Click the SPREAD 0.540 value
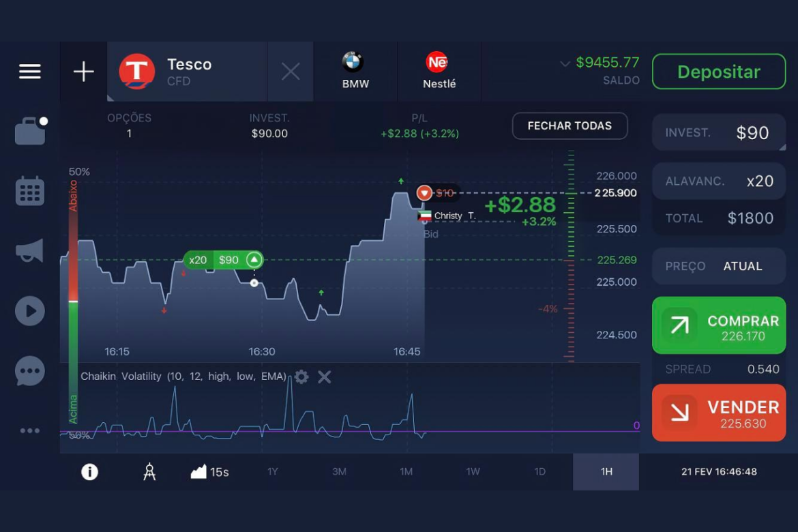798x532 pixels. (763, 369)
